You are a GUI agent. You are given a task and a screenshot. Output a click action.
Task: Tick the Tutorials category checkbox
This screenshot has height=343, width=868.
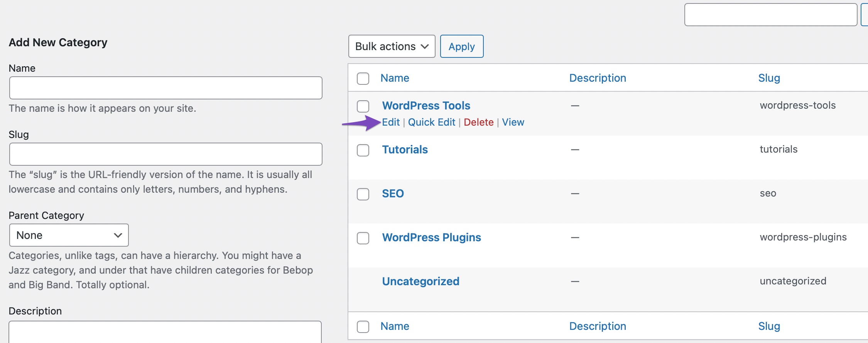click(363, 150)
